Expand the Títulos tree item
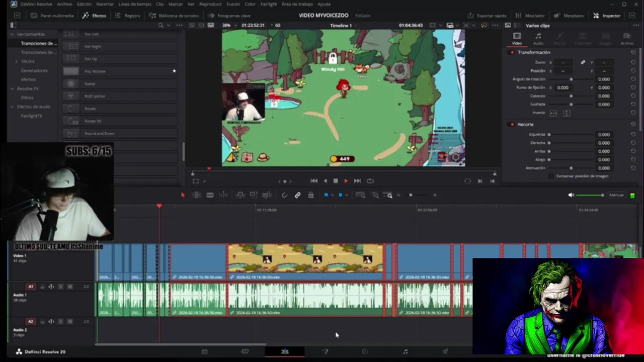 coord(17,61)
